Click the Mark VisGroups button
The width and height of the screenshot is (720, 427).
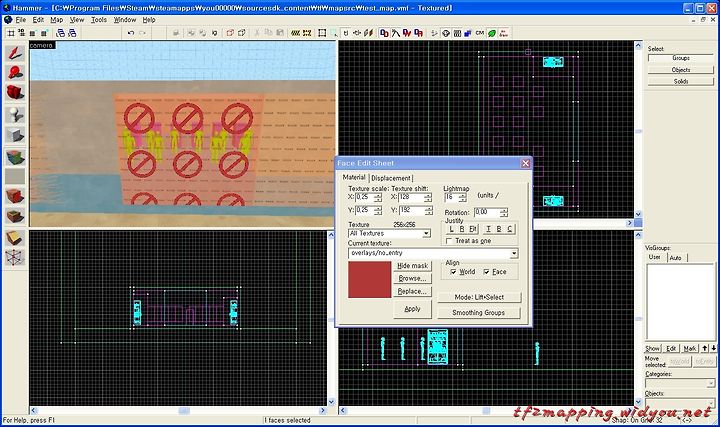pos(689,348)
